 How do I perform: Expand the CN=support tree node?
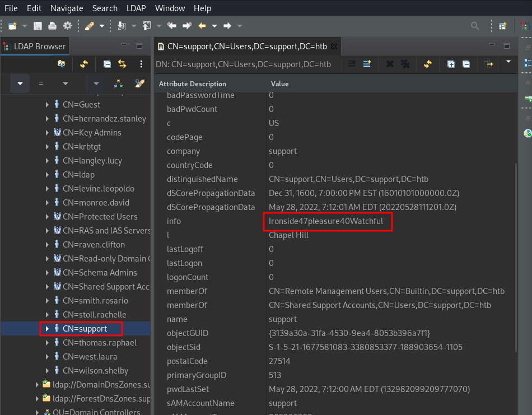(47, 329)
